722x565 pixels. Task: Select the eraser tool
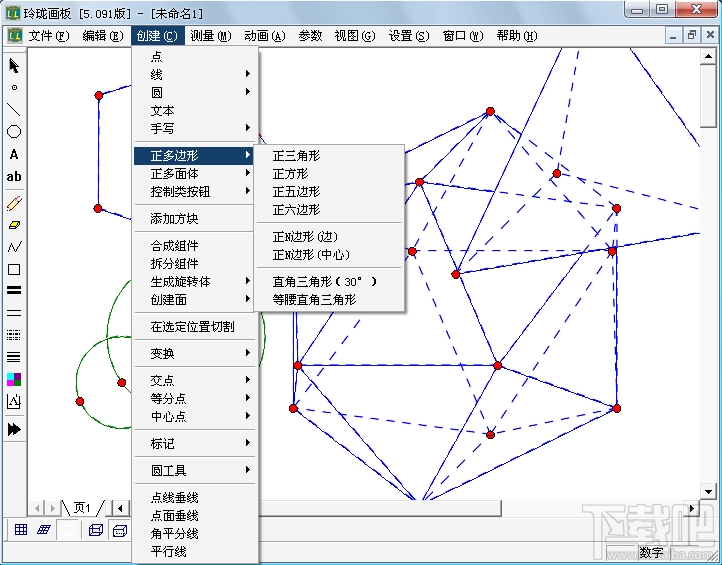tap(14, 225)
